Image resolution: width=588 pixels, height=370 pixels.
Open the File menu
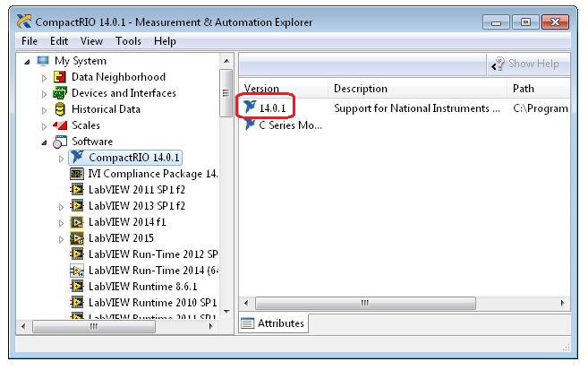(x=30, y=41)
